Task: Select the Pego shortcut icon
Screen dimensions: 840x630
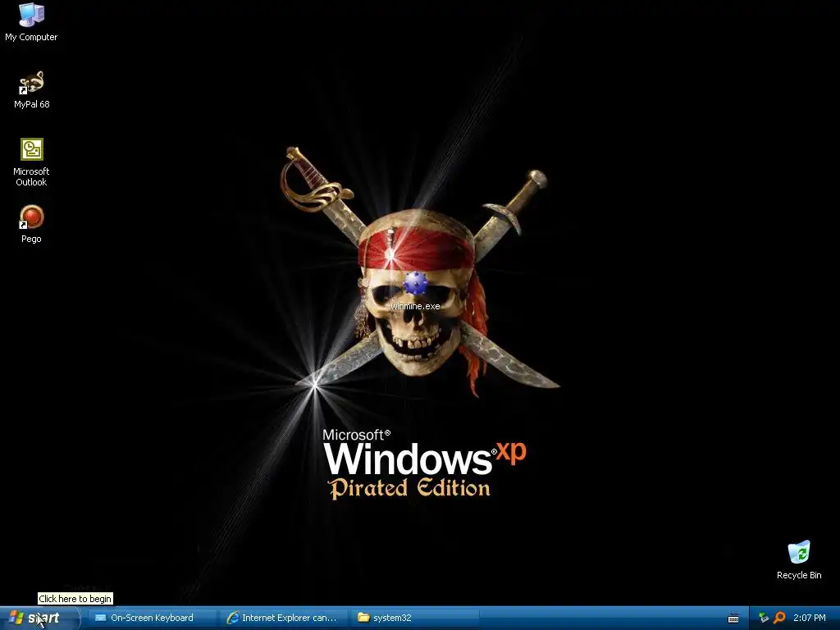Action: (31, 217)
